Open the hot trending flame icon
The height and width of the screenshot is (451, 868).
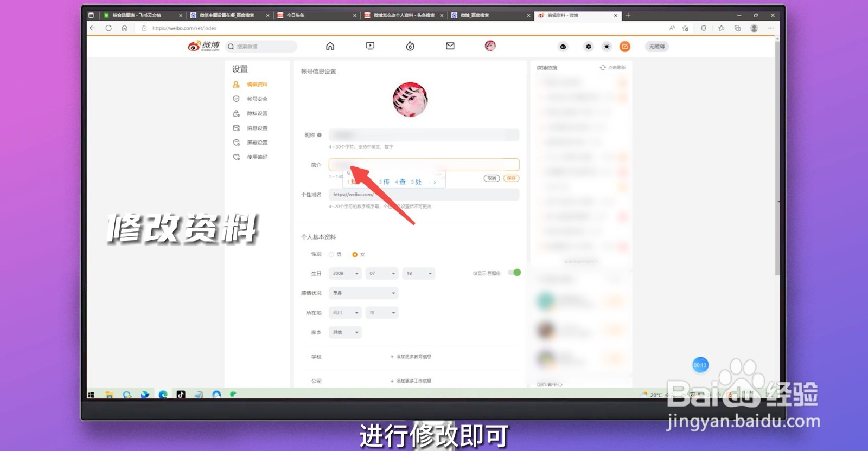[x=410, y=46]
